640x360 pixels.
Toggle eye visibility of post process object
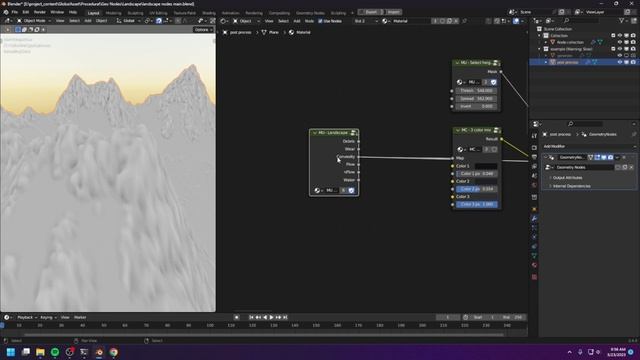tap(620, 62)
